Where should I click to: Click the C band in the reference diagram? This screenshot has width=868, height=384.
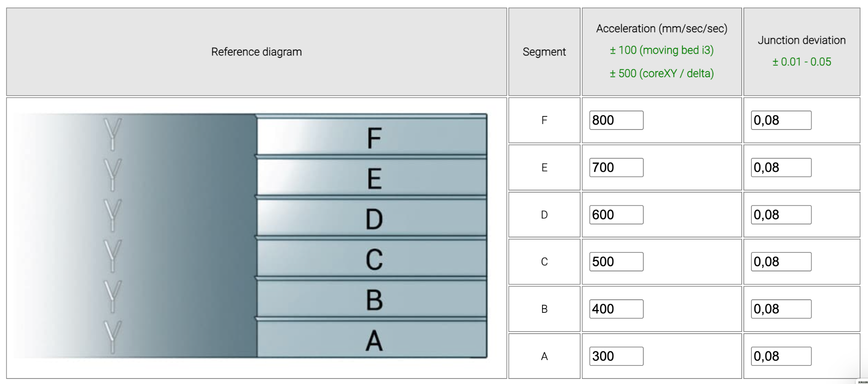point(372,258)
